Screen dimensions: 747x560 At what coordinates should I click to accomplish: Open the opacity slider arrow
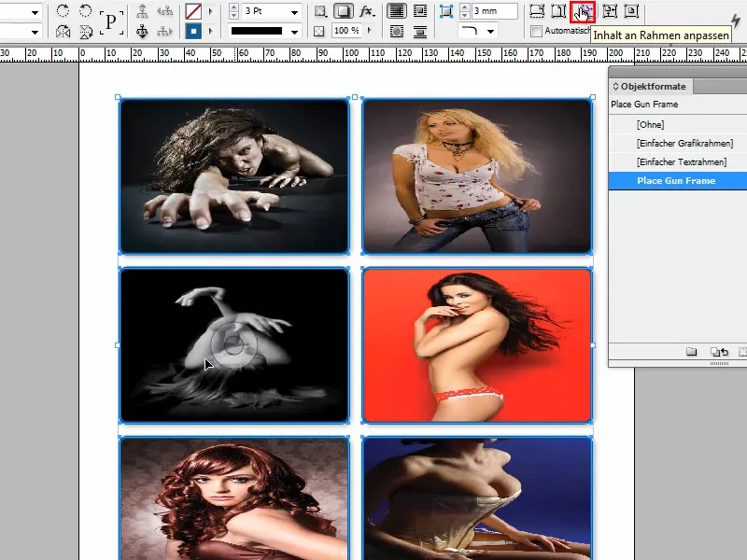point(369,31)
